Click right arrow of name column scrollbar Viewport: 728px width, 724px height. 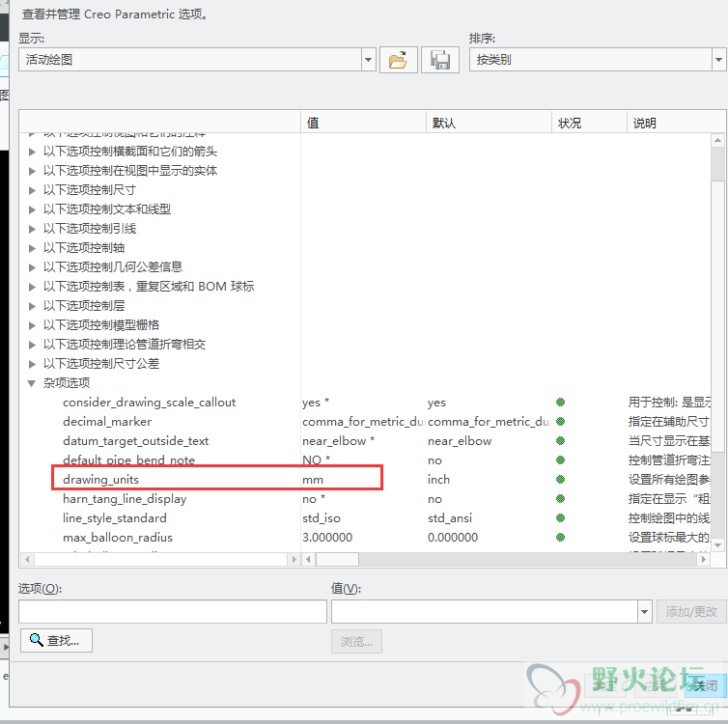point(294,560)
